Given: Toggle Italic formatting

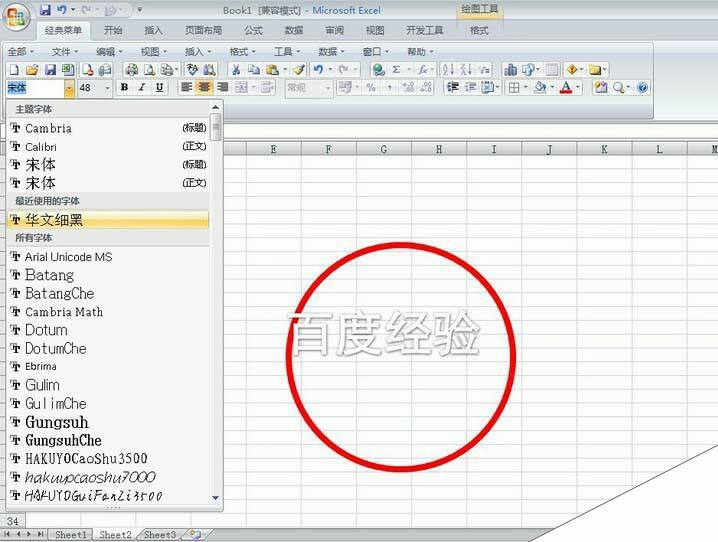Looking at the screenshot, I should coord(141,88).
